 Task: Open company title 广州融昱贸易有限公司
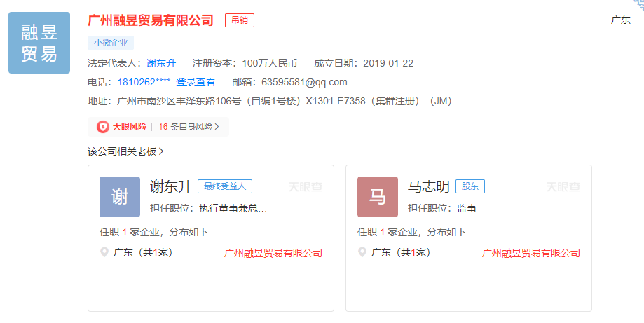point(151,20)
